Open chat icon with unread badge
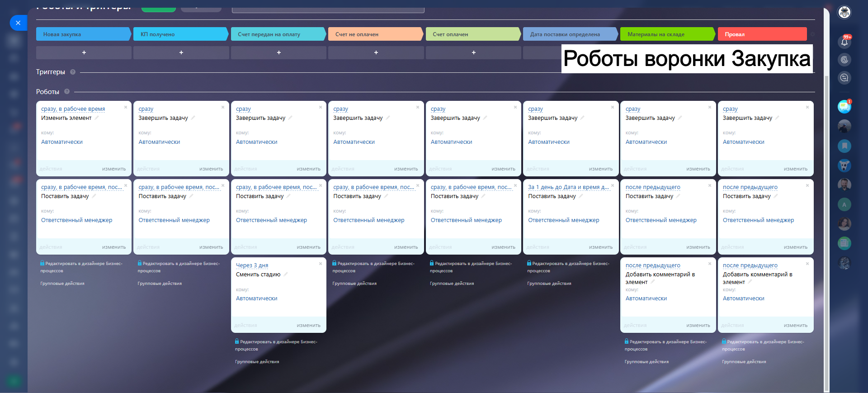The height and width of the screenshot is (393, 868). pyautogui.click(x=844, y=107)
